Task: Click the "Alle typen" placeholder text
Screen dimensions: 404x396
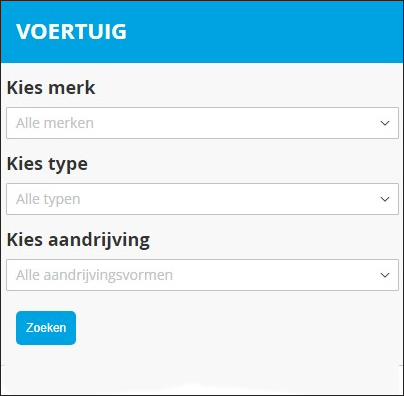Action: tap(48, 199)
